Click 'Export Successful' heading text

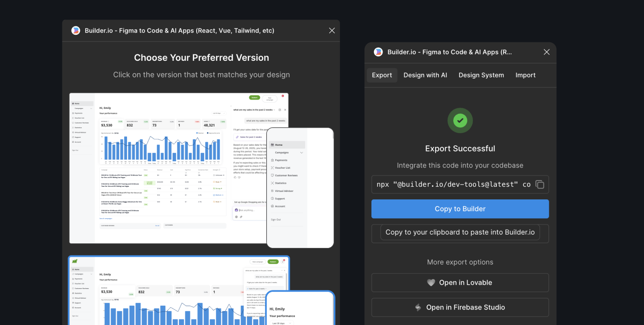[x=460, y=149]
